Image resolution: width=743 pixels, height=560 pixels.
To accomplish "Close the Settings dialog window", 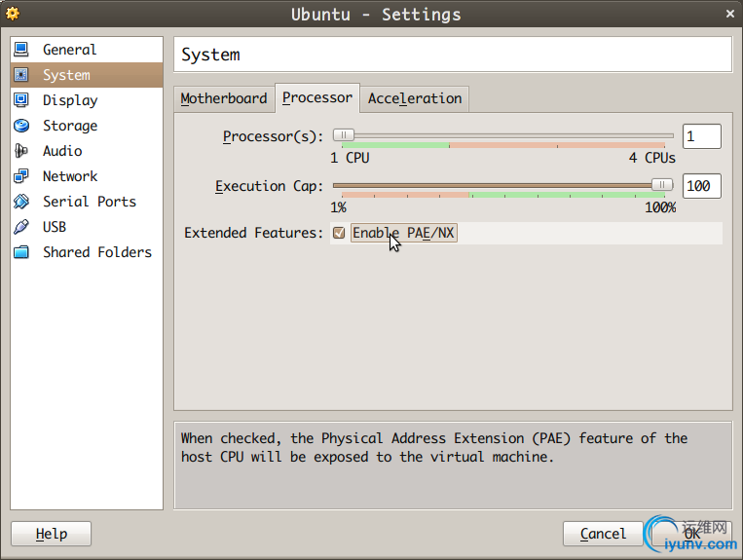I will 730,14.
